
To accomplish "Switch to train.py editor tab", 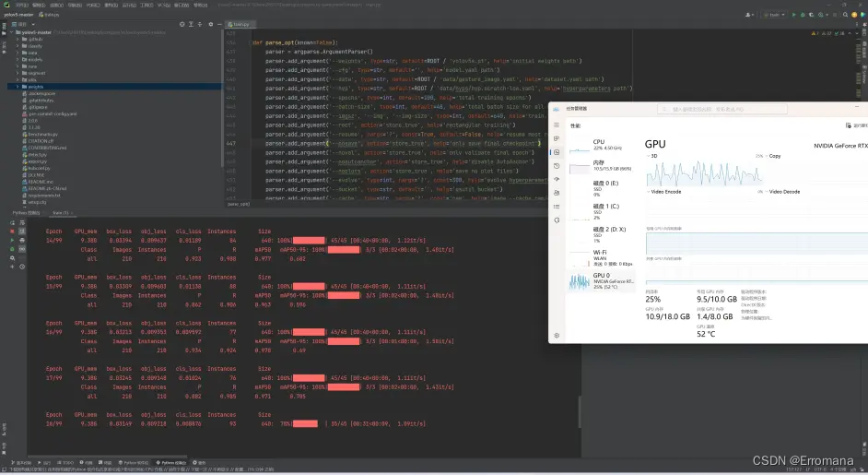I will click(239, 24).
